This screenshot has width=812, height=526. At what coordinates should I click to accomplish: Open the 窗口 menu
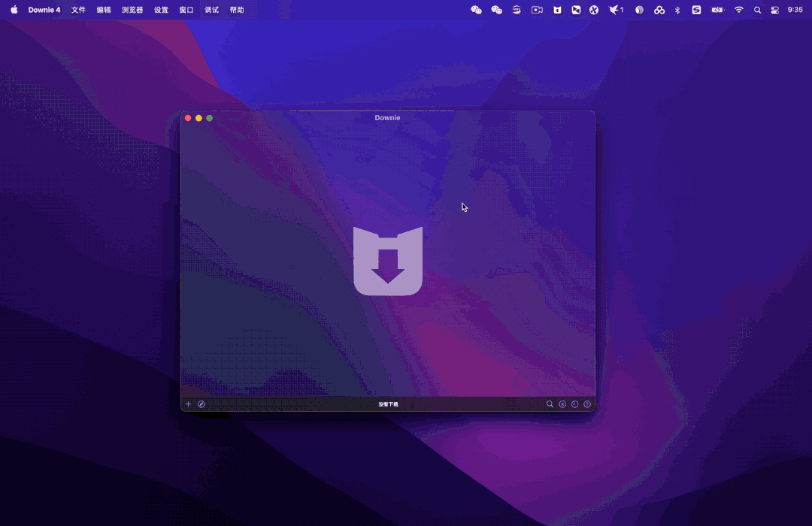tap(186, 10)
